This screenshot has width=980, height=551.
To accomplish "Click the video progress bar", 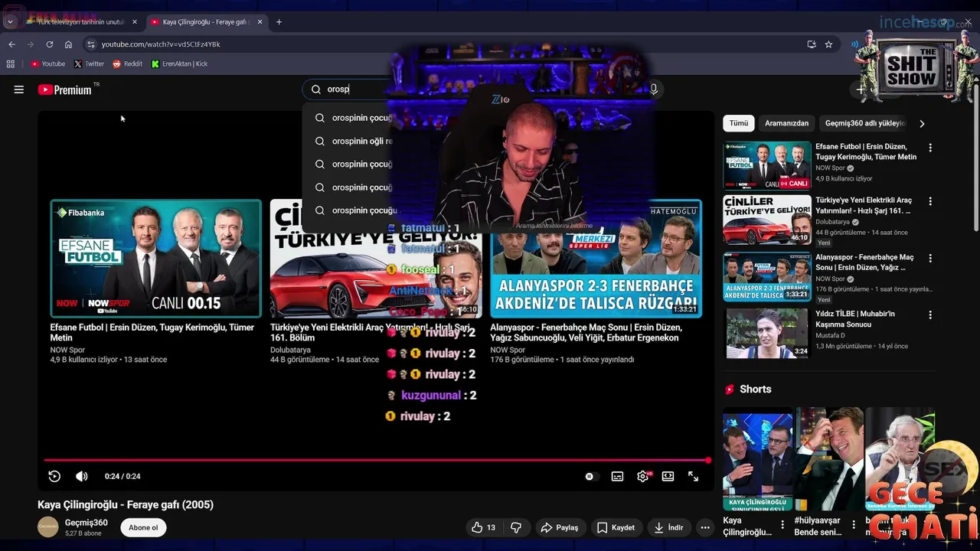I will (376, 461).
